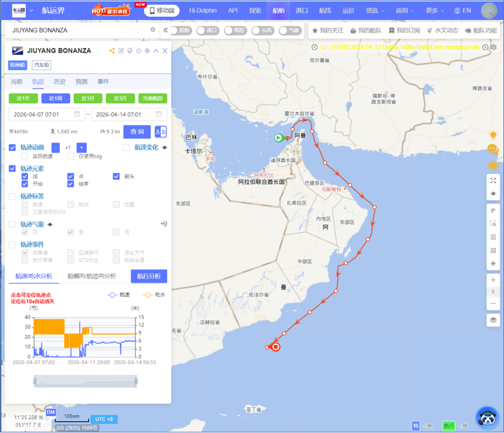Expand the 更多 dropdown in top navigation

click(435, 11)
